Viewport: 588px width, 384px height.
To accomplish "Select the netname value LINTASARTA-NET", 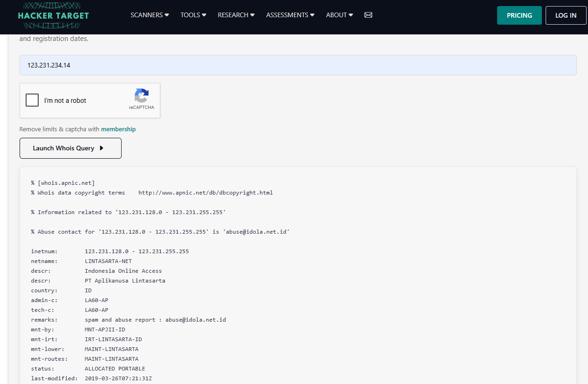I will (108, 261).
